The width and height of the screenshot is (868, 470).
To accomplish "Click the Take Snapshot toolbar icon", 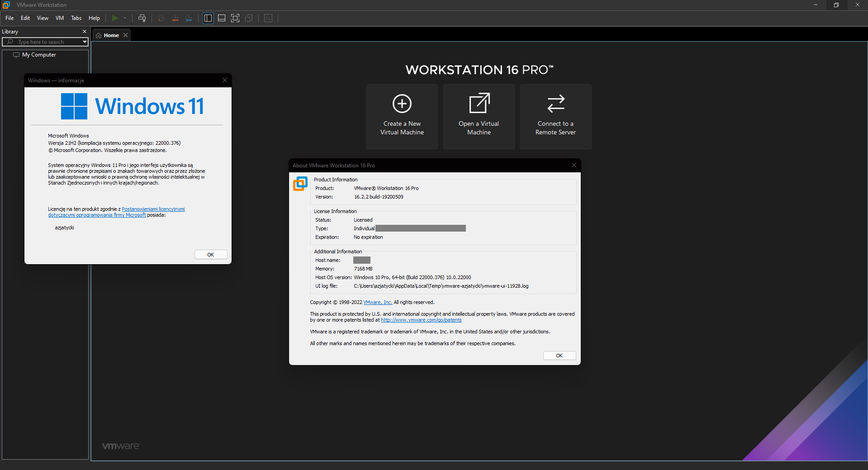I will point(161,18).
